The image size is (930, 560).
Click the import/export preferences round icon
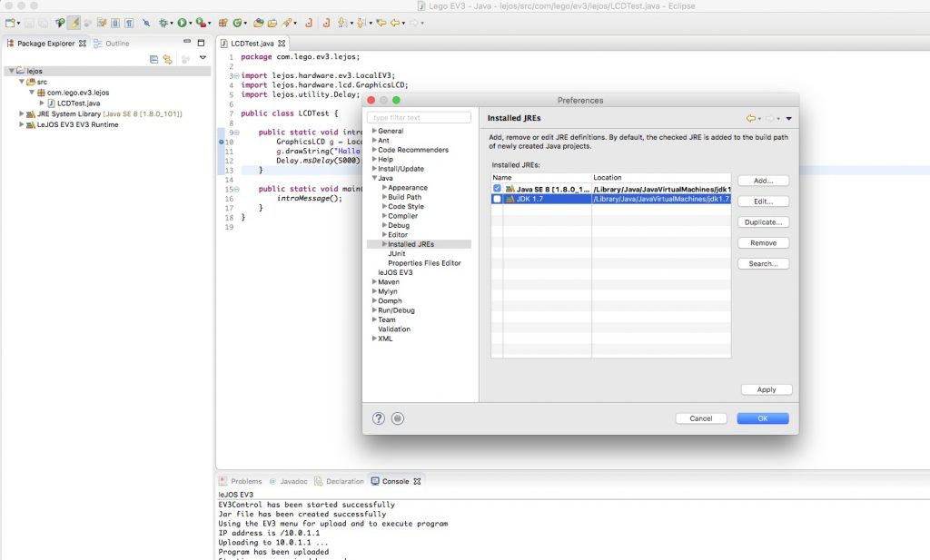(398, 418)
